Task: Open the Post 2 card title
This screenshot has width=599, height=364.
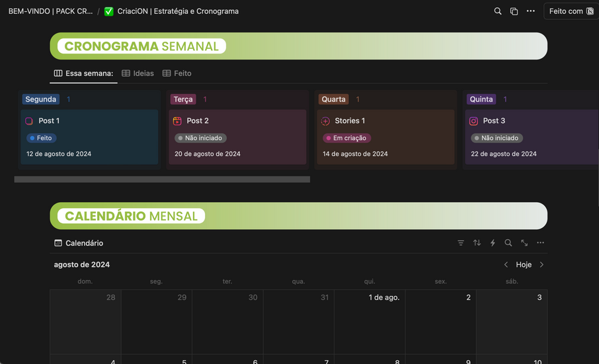Action: coord(198,121)
